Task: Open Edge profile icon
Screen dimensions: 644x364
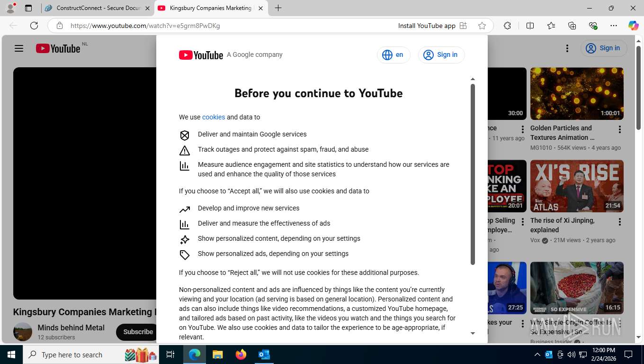Action: pos(10,8)
